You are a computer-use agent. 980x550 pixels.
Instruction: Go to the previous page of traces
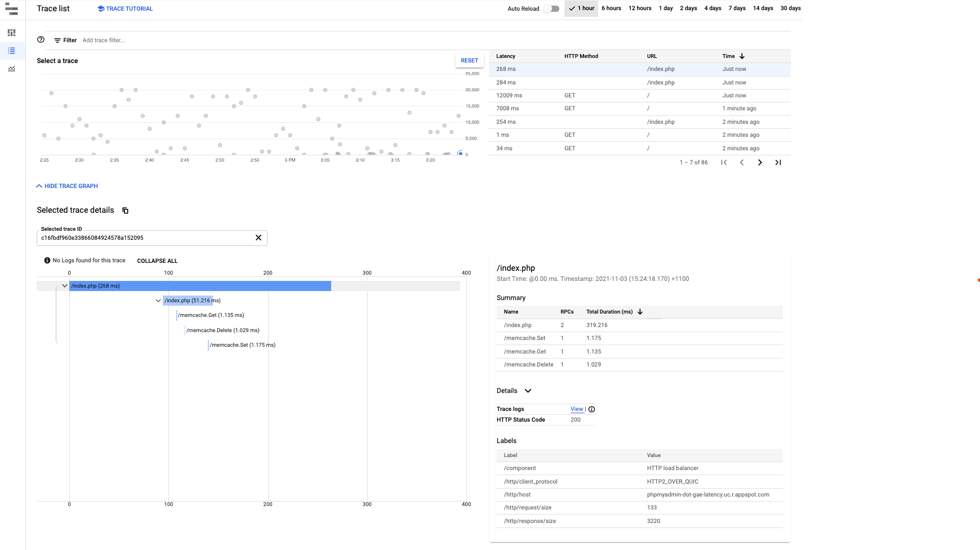pyautogui.click(x=742, y=162)
